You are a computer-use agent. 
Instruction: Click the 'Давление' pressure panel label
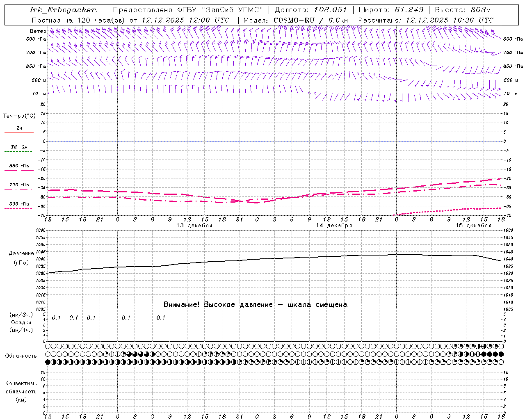pyautogui.click(x=21, y=253)
